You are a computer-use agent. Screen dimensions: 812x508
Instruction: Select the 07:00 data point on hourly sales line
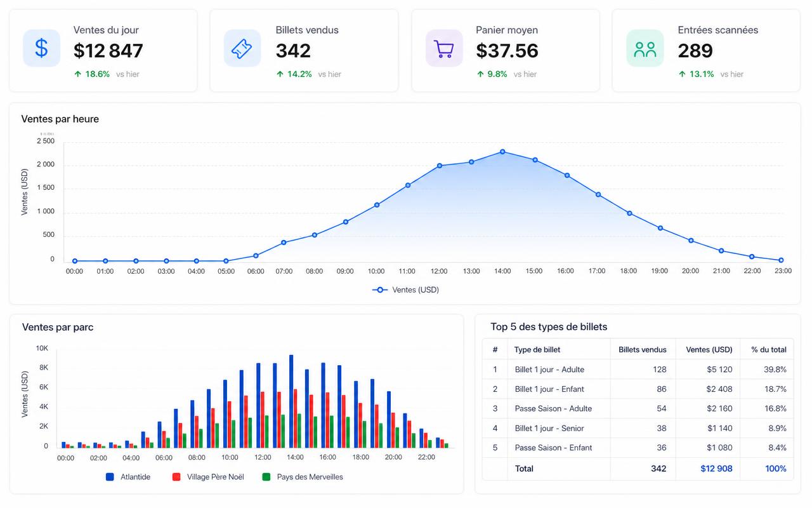point(284,243)
